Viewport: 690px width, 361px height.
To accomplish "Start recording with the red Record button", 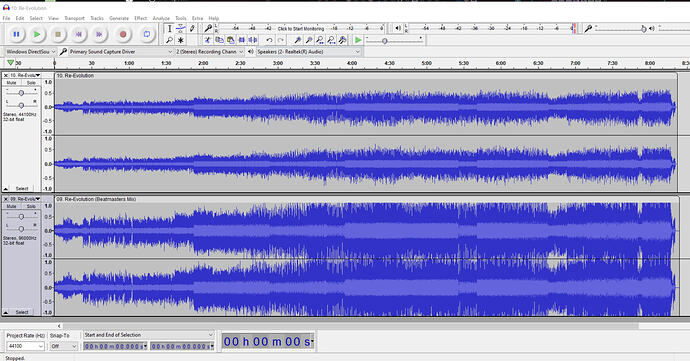I will pyautogui.click(x=123, y=34).
